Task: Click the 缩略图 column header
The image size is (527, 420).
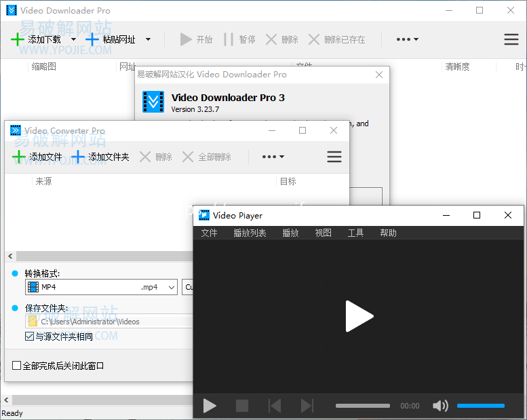Action: (x=43, y=66)
